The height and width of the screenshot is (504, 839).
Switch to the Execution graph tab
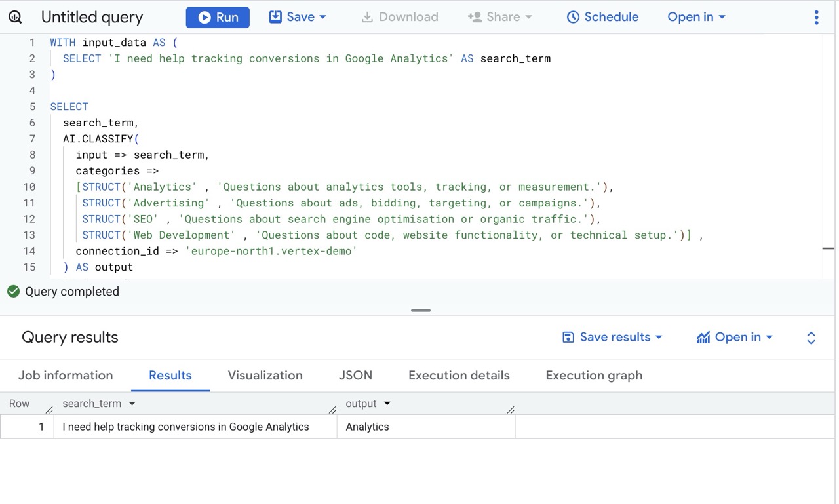click(593, 376)
